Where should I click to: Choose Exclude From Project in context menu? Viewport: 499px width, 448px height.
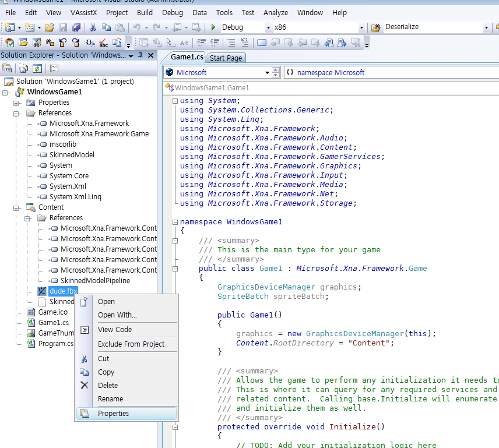click(126, 344)
